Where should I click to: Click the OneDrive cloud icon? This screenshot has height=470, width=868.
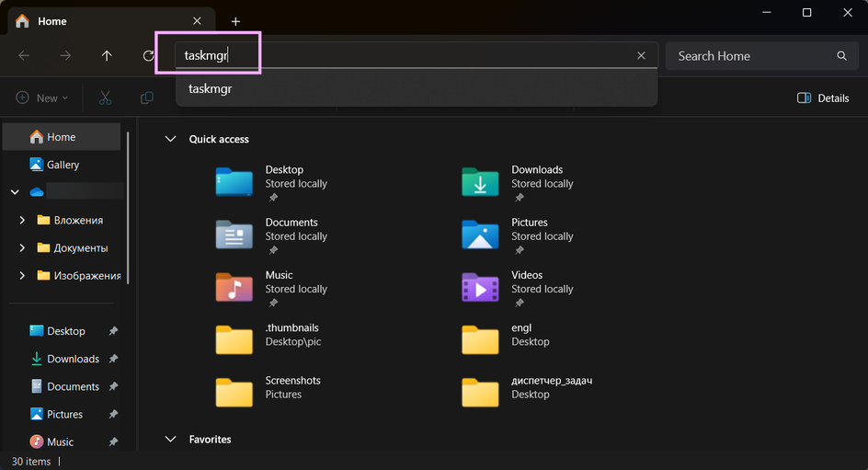37,192
